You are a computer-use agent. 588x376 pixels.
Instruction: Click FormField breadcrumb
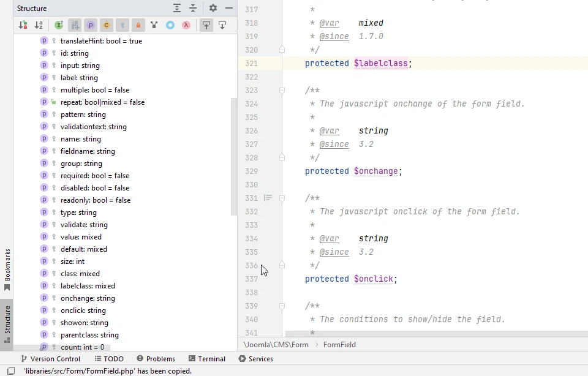point(339,345)
